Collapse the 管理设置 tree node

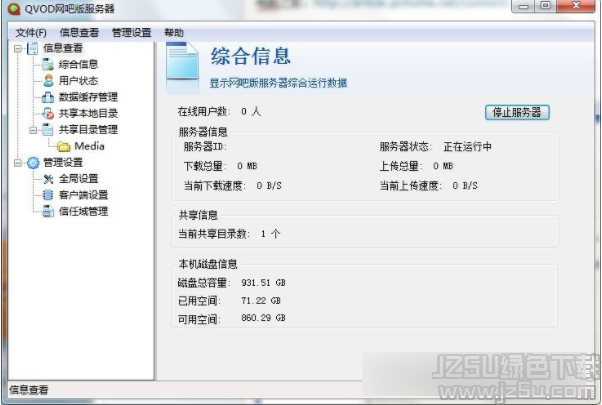point(18,163)
